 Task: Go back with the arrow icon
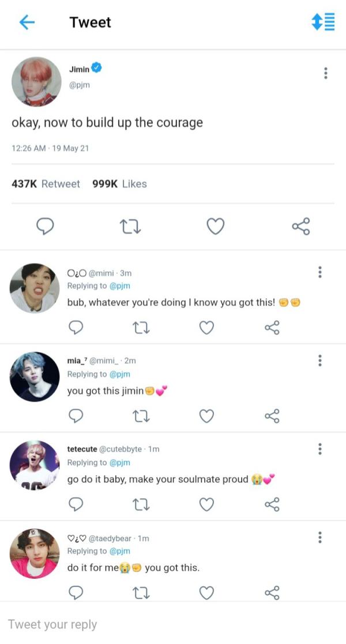pos(27,22)
